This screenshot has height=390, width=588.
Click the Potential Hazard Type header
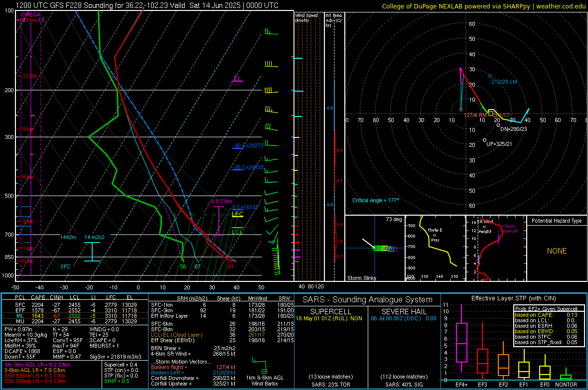pyautogui.click(x=557, y=221)
